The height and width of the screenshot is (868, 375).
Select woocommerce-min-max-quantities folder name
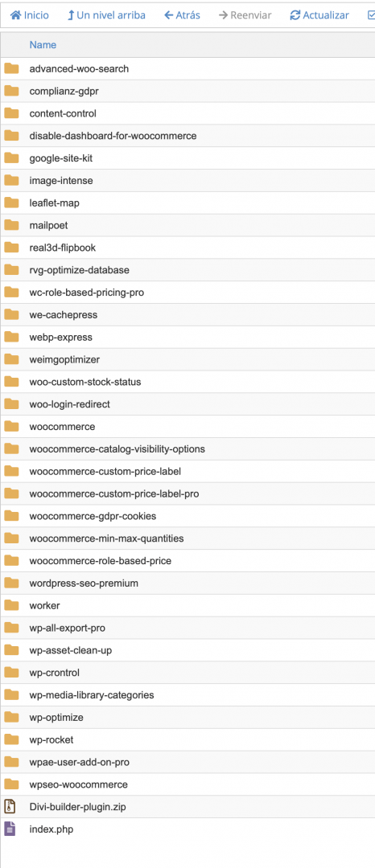pyautogui.click(x=106, y=538)
